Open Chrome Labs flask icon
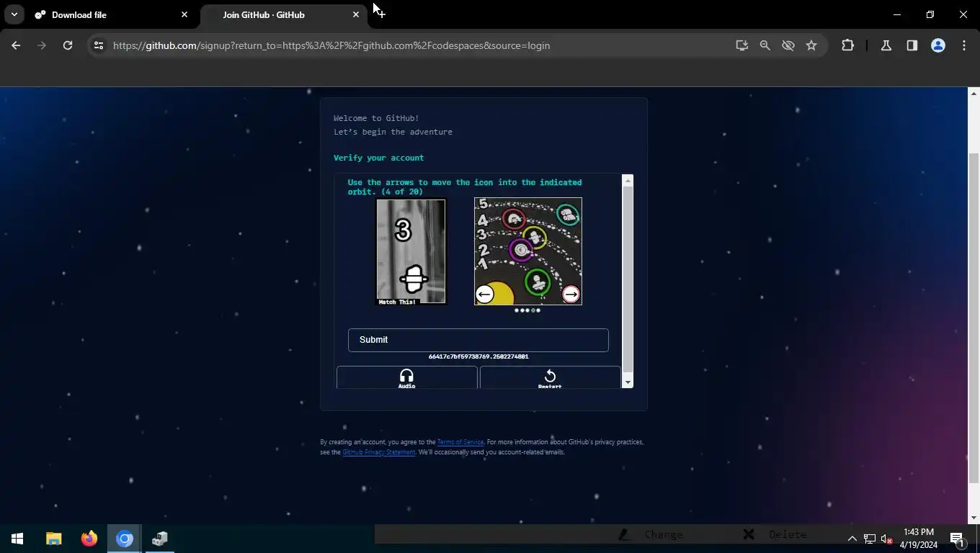The width and height of the screenshot is (980, 553). (886, 45)
